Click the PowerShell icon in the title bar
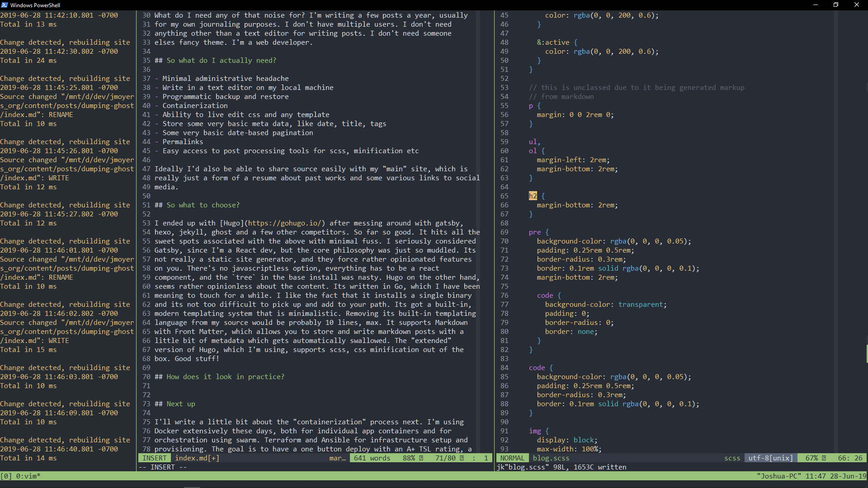The height and width of the screenshot is (488, 868). pyautogui.click(x=5, y=5)
